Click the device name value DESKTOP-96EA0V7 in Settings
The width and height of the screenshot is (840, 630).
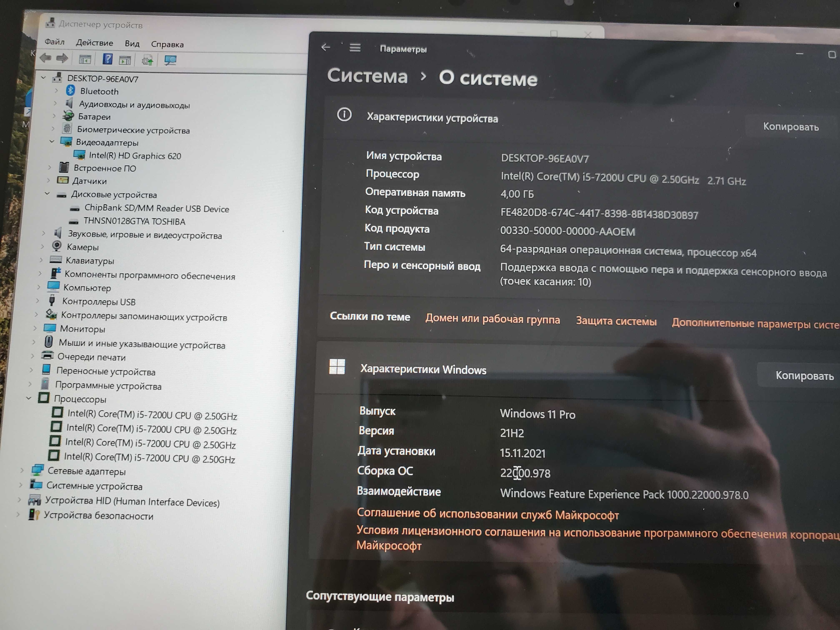(x=545, y=158)
